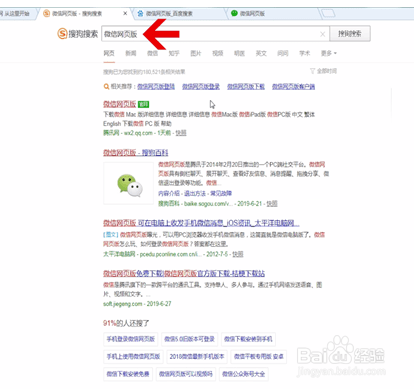The height and width of the screenshot is (389, 414).
Task: Open the official 微信网页版 result with 官网 badge
Action: click(120, 104)
